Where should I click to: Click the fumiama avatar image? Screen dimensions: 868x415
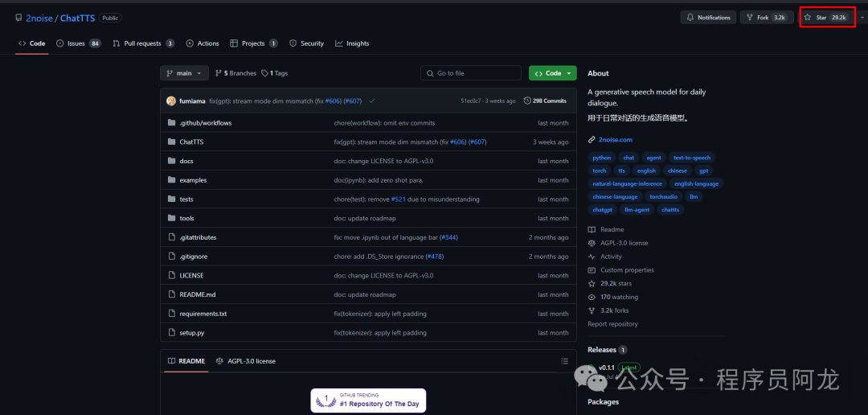coord(171,101)
